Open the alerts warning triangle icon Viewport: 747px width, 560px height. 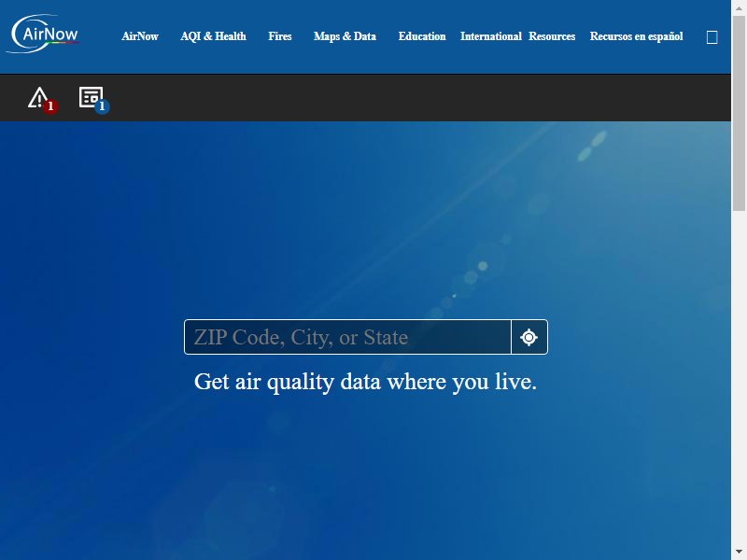pos(38,98)
